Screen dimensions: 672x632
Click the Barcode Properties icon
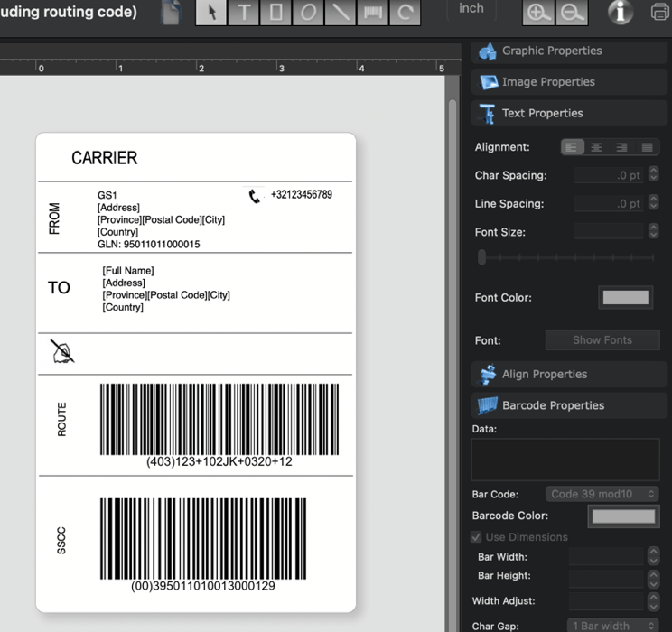(x=487, y=405)
